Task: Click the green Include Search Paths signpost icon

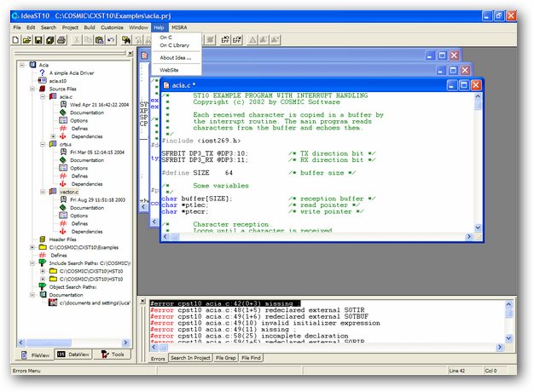Action: tap(43, 262)
